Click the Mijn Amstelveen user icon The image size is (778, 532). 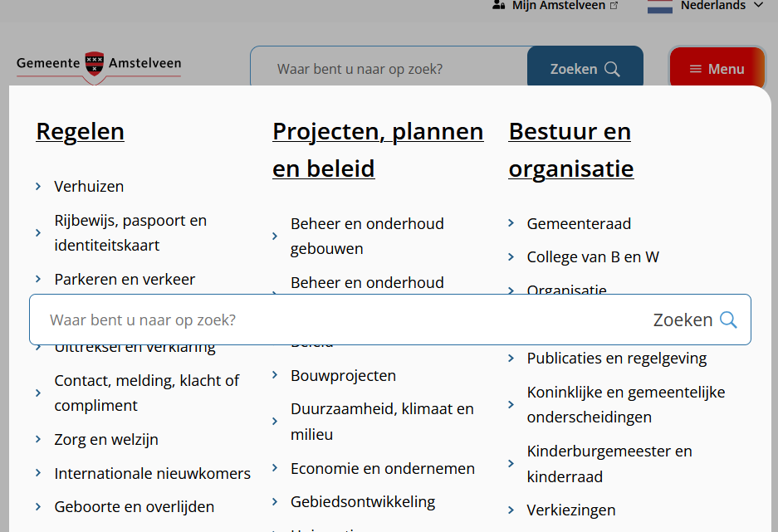499,5
